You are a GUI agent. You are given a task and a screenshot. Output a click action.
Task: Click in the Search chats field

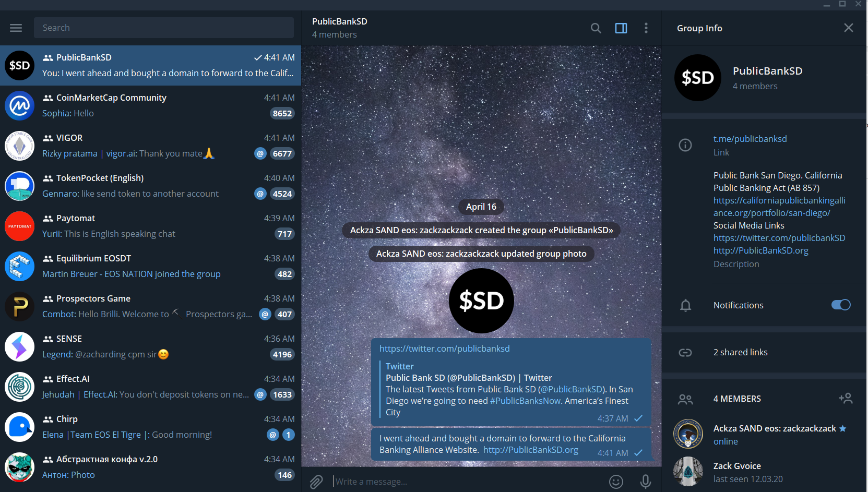tap(164, 28)
